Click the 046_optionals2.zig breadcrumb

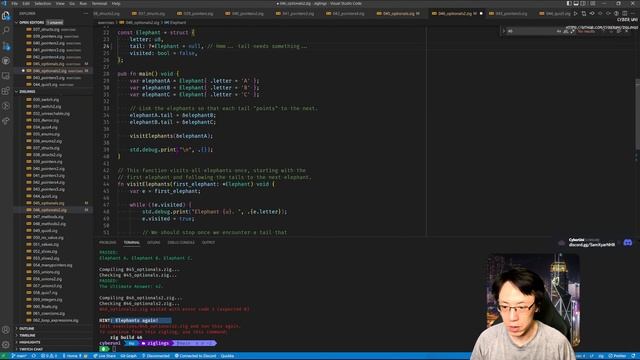pos(140,22)
